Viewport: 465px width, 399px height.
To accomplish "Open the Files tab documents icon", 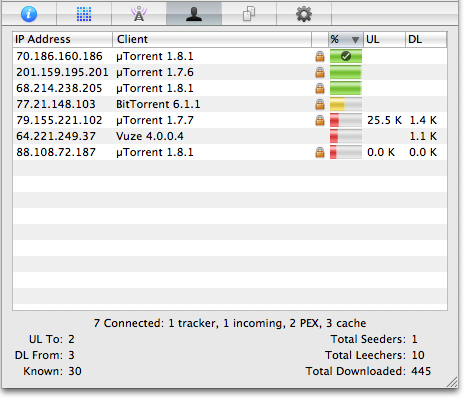I will click(249, 14).
